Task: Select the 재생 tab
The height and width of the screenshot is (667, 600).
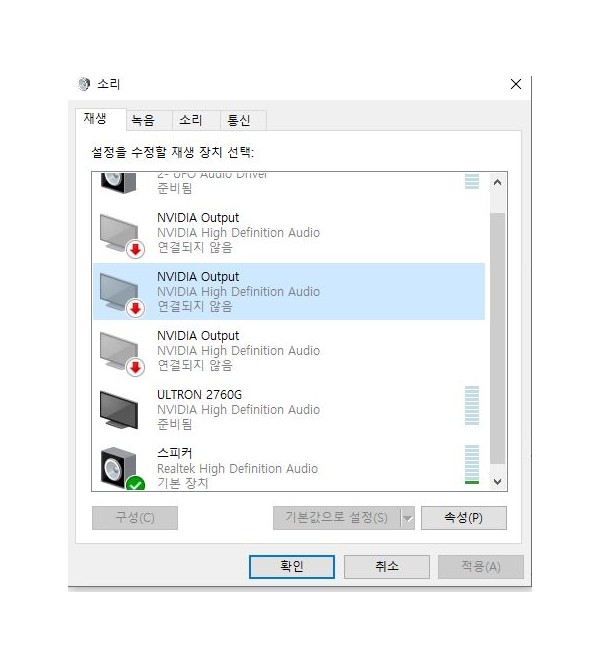Action: point(100,119)
